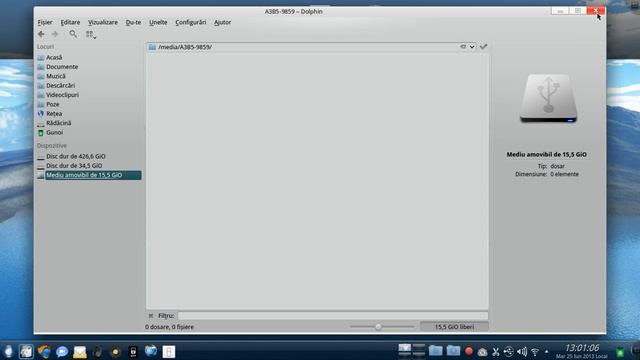Click the Acasă folder icon
Screen dimensions: 640x360
pyautogui.click(x=40, y=58)
